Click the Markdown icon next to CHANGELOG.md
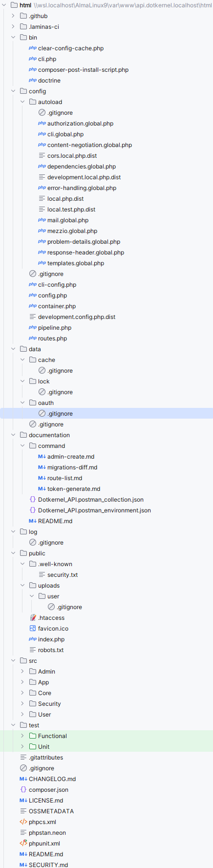 click(23, 779)
